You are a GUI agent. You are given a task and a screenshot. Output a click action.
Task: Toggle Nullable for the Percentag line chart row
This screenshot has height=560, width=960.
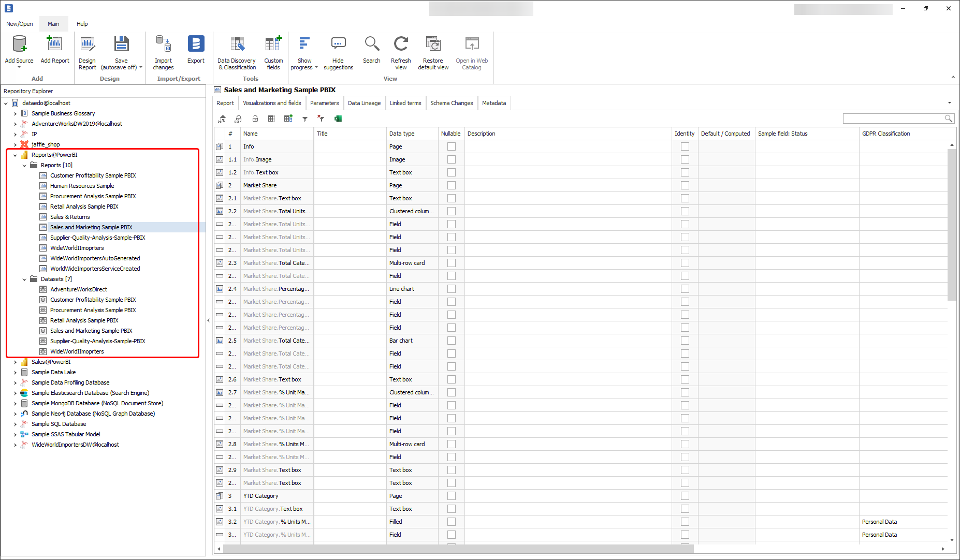tap(451, 289)
